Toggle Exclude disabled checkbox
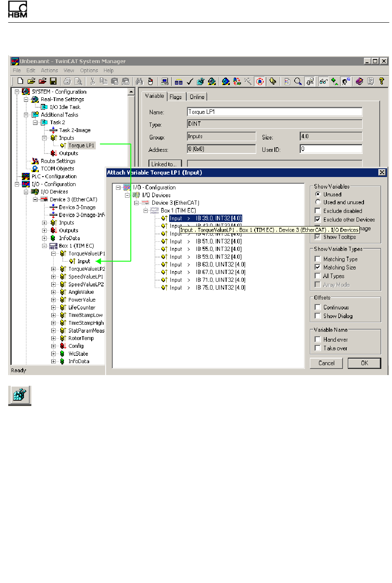This screenshot has width=392, height=583. point(318,211)
